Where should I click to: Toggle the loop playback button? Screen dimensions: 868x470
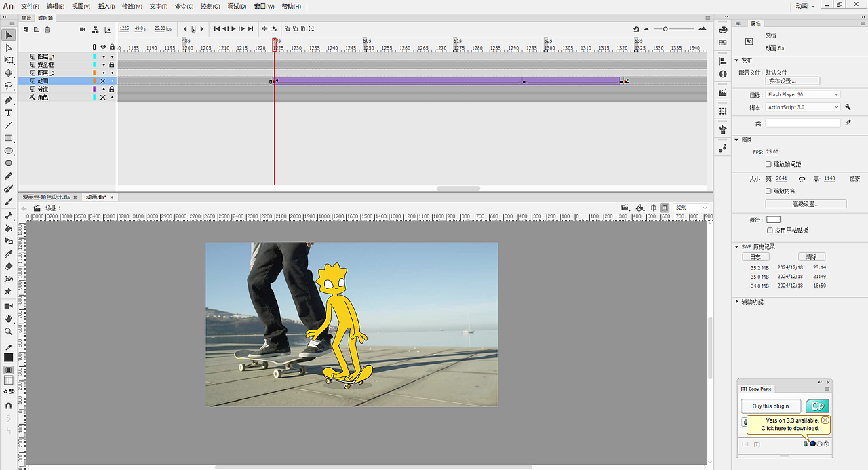point(273,29)
